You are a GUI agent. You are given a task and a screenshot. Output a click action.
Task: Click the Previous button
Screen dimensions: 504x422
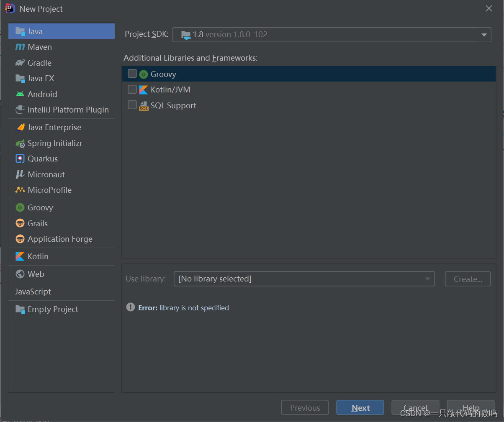click(x=305, y=408)
